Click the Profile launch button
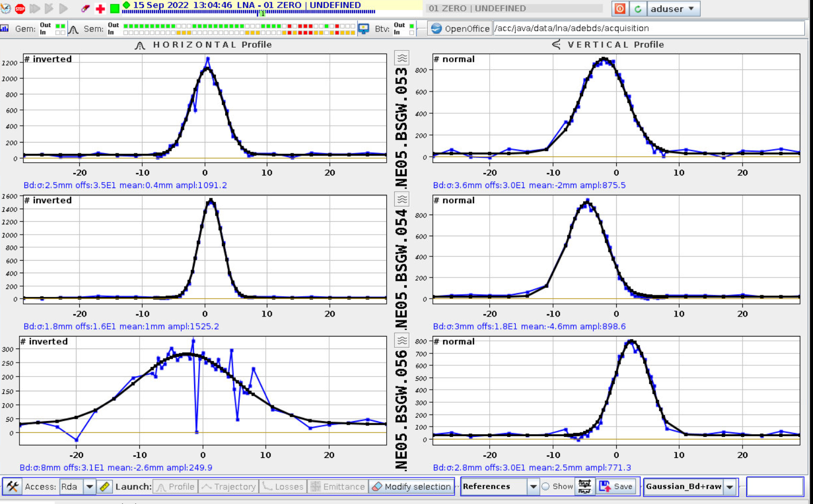The image size is (813, 504). click(175, 487)
